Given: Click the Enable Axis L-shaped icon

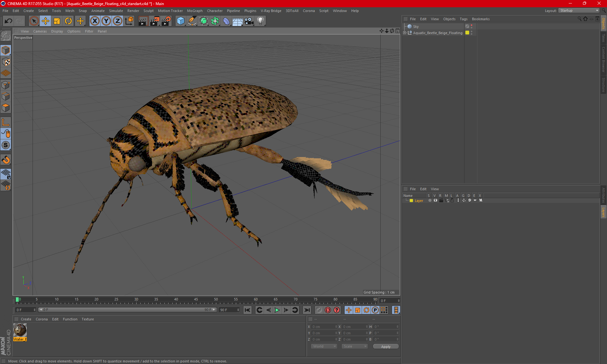Looking at the screenshot, I should (x=6, y=122).
